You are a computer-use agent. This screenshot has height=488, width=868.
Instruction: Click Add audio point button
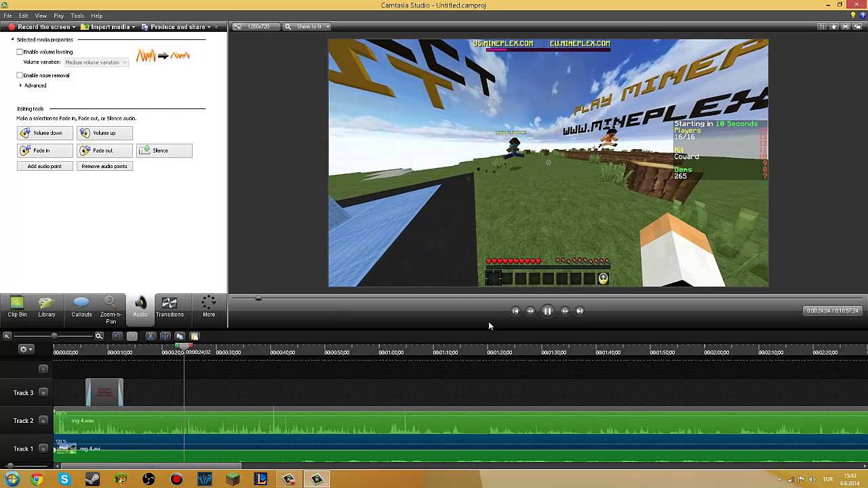click(x=45, y=166)
